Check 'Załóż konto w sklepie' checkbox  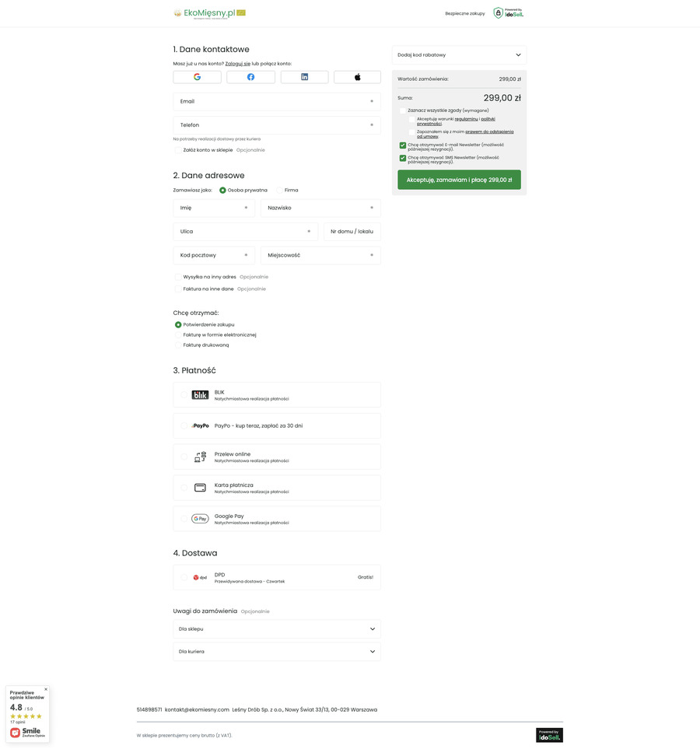(x=178, y=150)
